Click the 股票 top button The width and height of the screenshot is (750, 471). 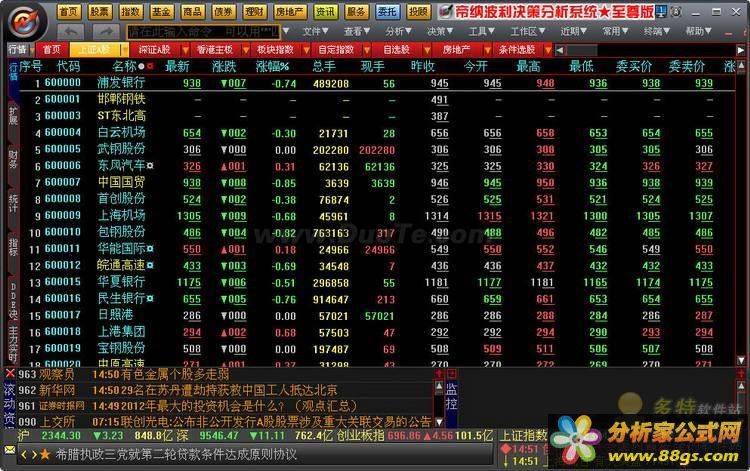tap(99, 12)
